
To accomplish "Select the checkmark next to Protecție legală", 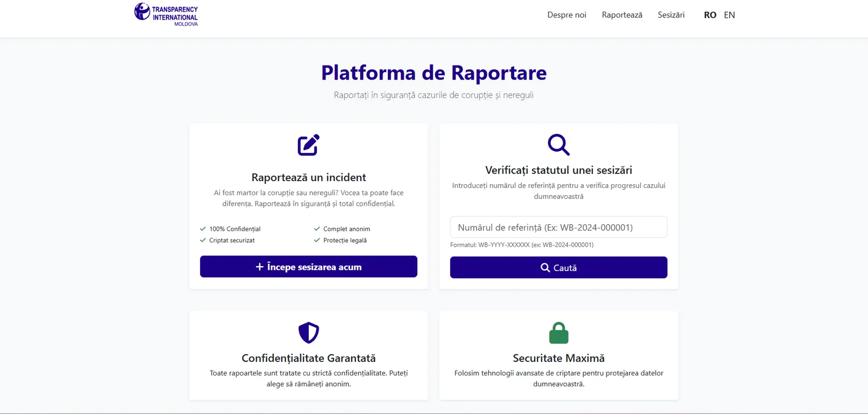I will 317,240.
